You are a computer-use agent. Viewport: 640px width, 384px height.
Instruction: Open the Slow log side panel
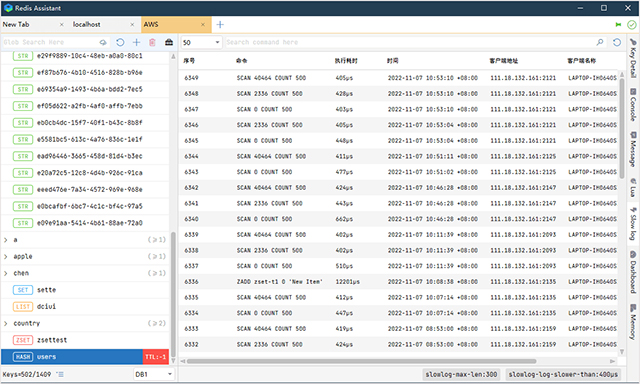click(x=633, y=223)
